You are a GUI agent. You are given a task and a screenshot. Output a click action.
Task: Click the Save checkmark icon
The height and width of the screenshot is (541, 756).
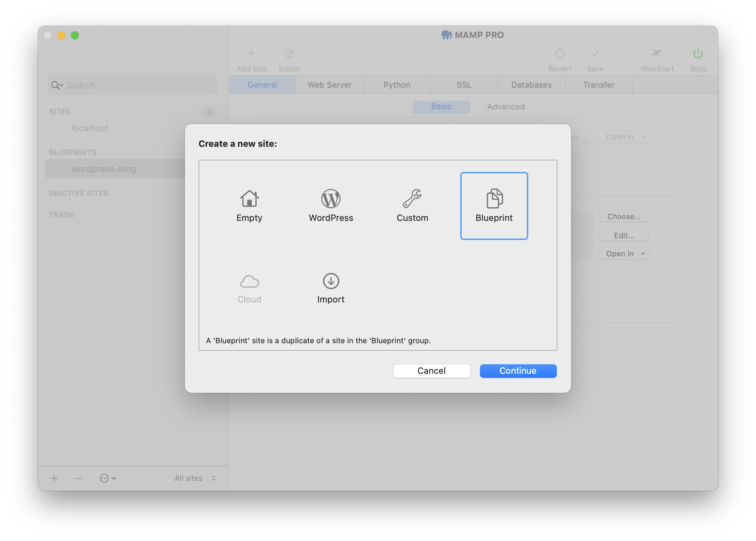point(595,53)
